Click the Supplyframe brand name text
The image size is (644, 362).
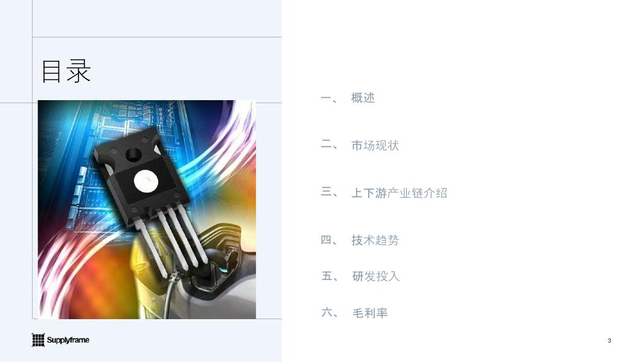[x=68, y=340]
